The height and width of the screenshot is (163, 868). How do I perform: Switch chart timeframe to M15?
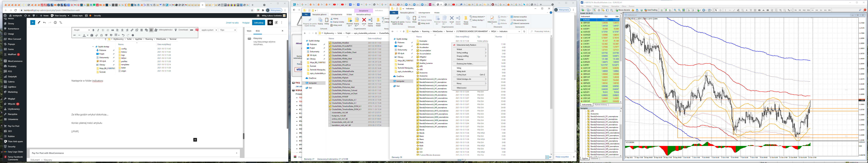[804, 10]
